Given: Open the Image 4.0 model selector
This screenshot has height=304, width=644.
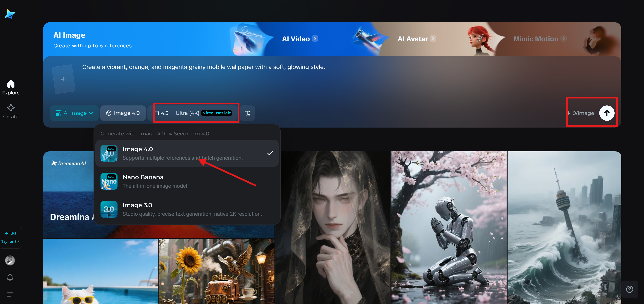Looking at the screenshot, I should tap(123, 113).
